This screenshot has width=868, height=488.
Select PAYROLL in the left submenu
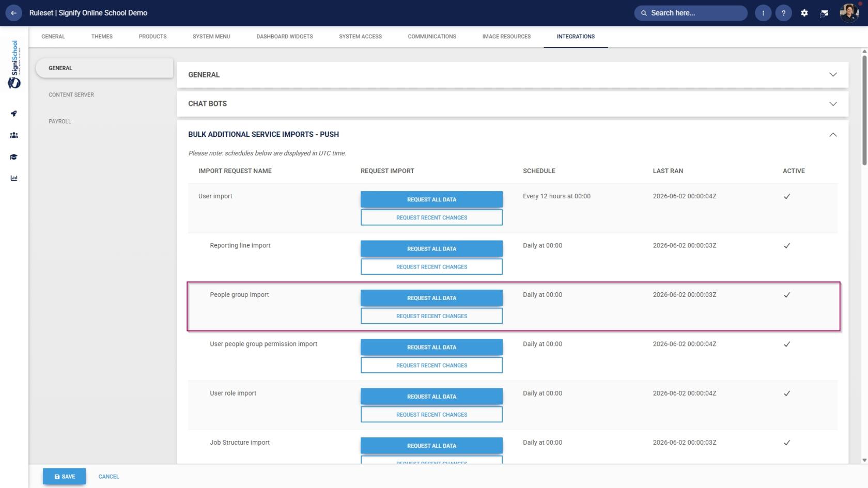click(x=60, y=121)
